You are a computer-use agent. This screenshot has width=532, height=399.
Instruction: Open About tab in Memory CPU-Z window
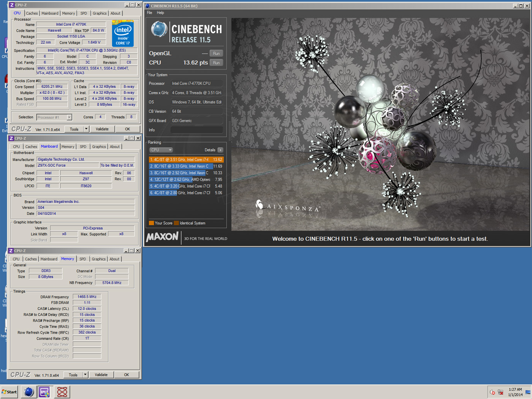[x=114, y=259]
